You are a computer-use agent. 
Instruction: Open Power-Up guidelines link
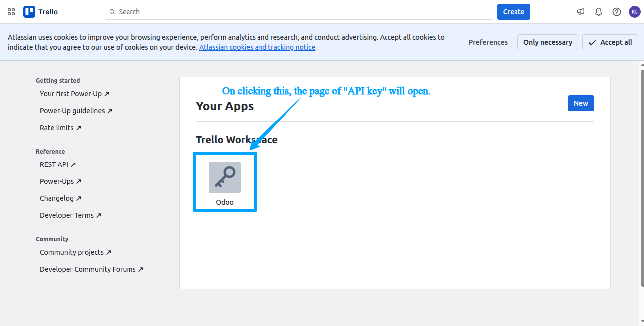coord(76,111)
